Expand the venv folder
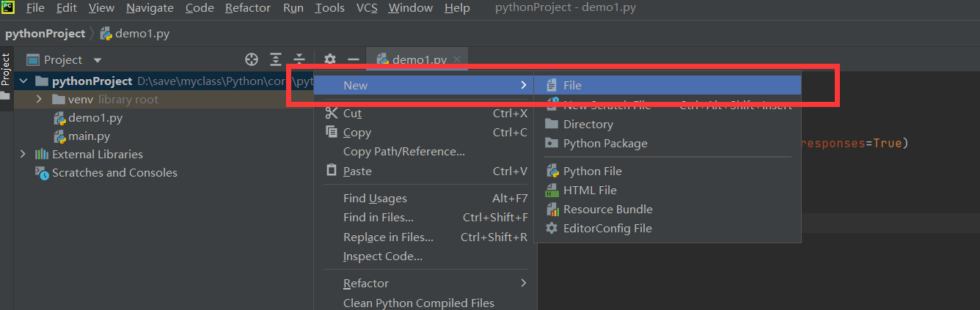The height and width of the screenshot is (310, 980). click(x=39, y=100)
